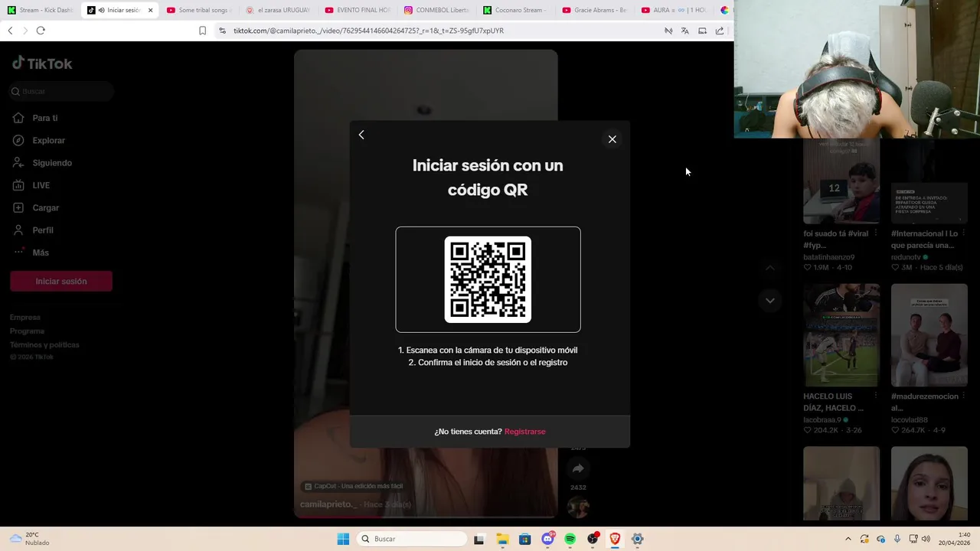This screenshot has width=980, height=551.
Task: Open File Explorer from taskbar
Action: 502,539
